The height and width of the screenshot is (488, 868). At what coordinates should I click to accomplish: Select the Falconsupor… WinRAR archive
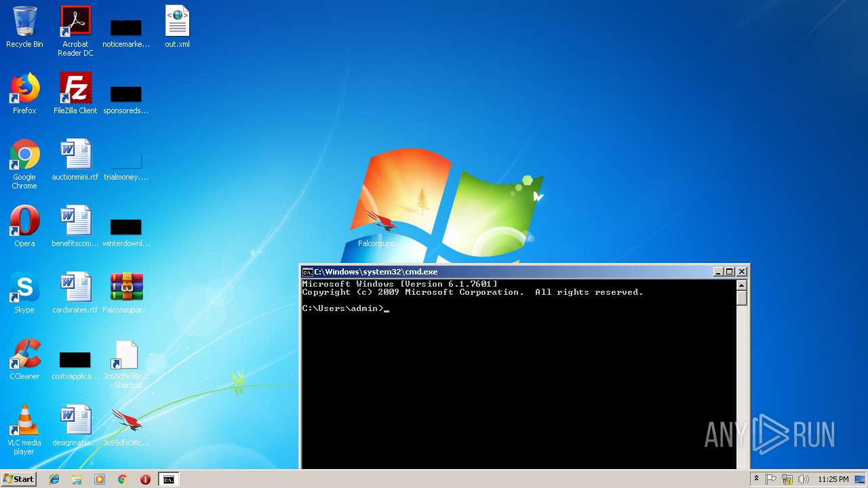tap(126, 293)
